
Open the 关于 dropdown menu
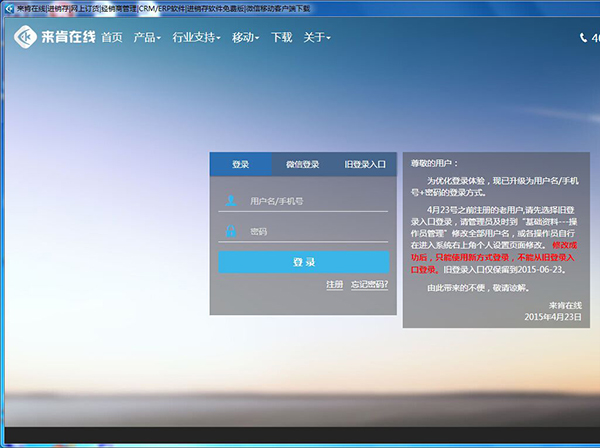point(317,38)
